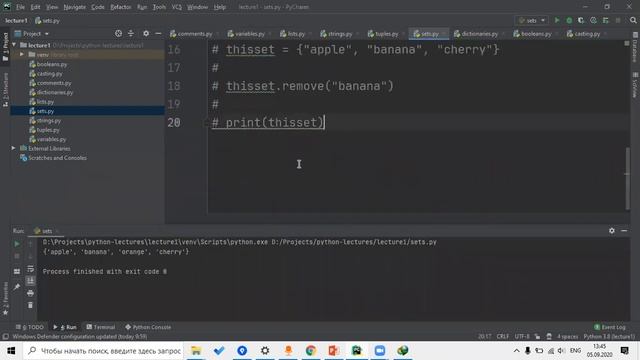Screen dimensions: 640x360
Task: Toggle scroll to end in Run console
Action: pos(30,281)
